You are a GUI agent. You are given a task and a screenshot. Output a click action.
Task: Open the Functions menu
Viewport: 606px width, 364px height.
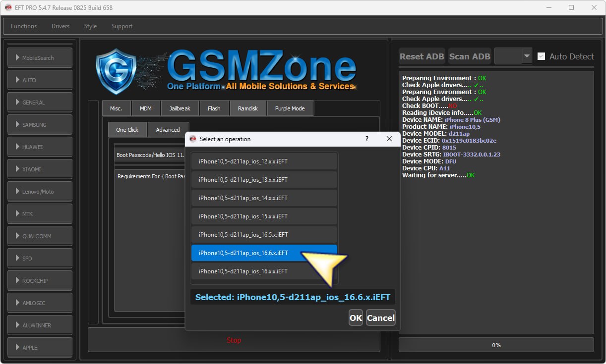pyautogui.click(x=24, y=26)
